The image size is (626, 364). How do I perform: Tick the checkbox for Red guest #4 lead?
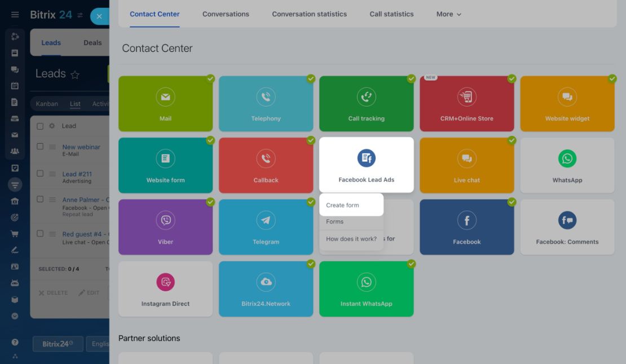(40, 233)
